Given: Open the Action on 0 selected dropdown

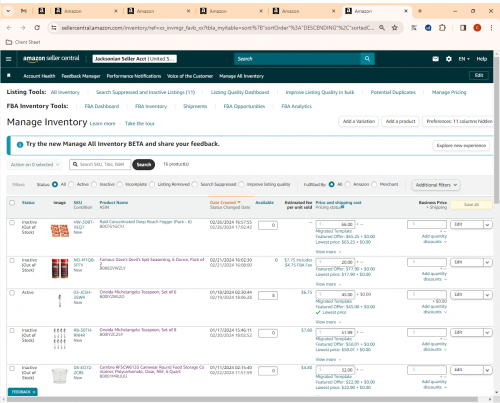Looking at the screenshot, I should (x=35, y=165).
